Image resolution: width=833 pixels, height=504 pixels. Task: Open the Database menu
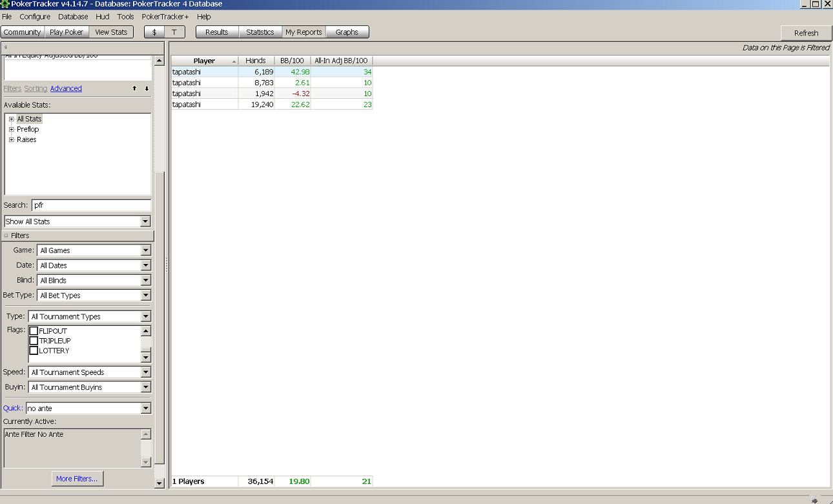click(x=73, y=17)
